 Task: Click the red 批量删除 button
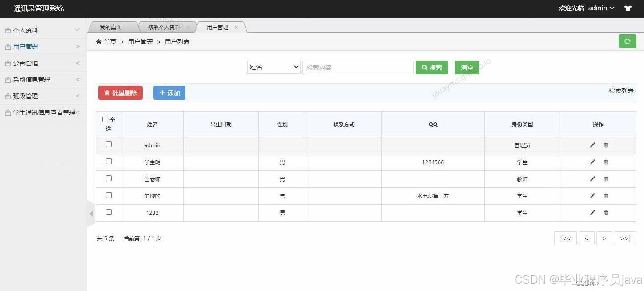point(121,93)
